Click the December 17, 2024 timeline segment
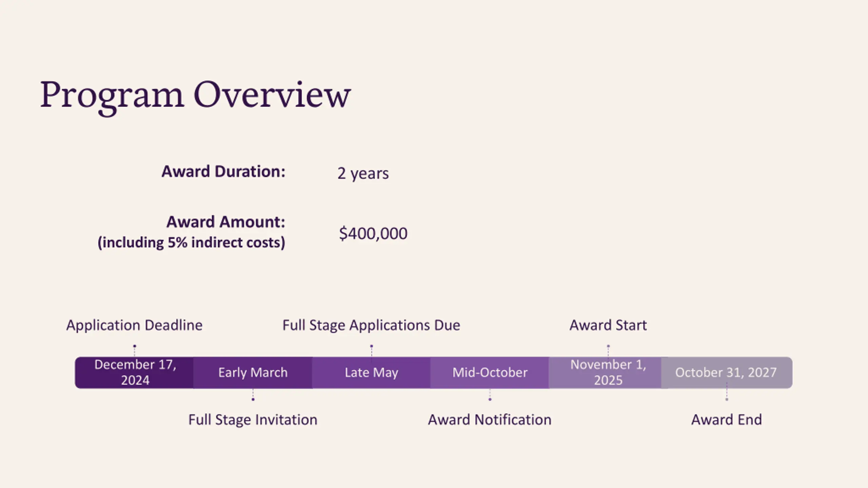Image resolution: width=868 pixels, height=488 pixels. pyautogui.click(x=135, y=372)
